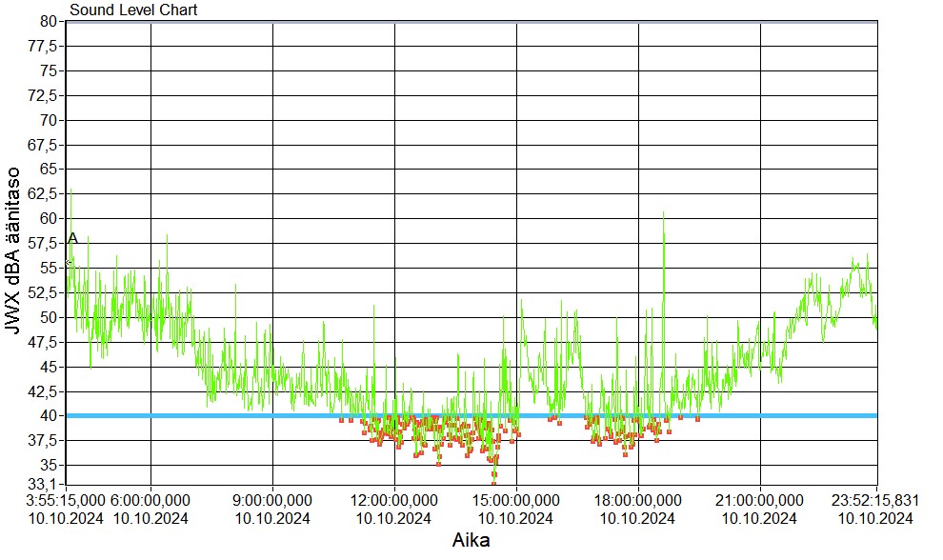Click the 18:00:00,000 time label
943x560 pixels.
(638, 499)
